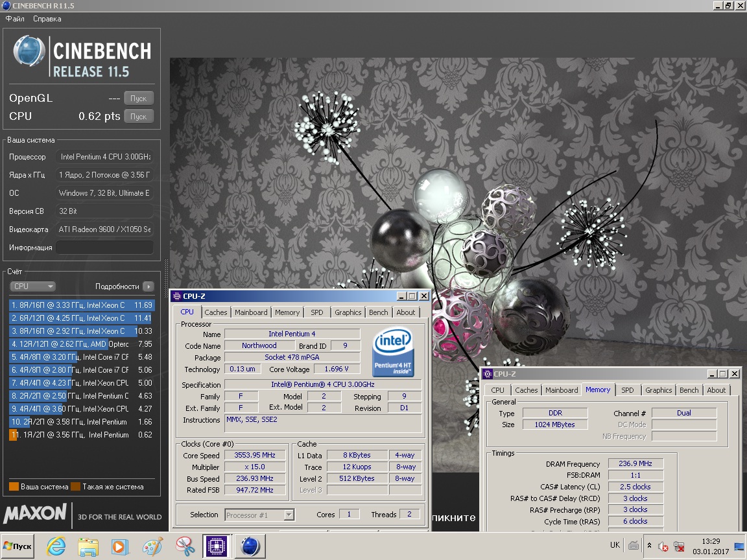Click the Core Speed 3553.95 MHz value

click(x=254, y=455)
